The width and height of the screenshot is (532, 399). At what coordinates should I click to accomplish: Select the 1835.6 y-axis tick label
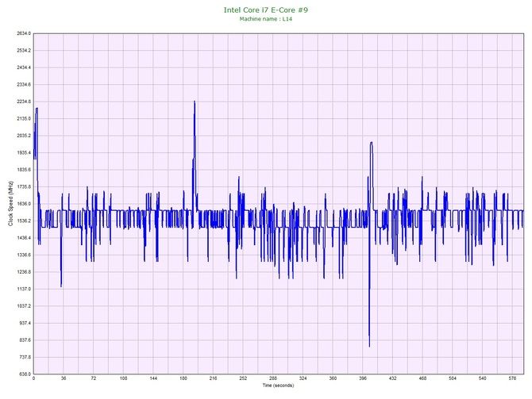pos(24,170)
